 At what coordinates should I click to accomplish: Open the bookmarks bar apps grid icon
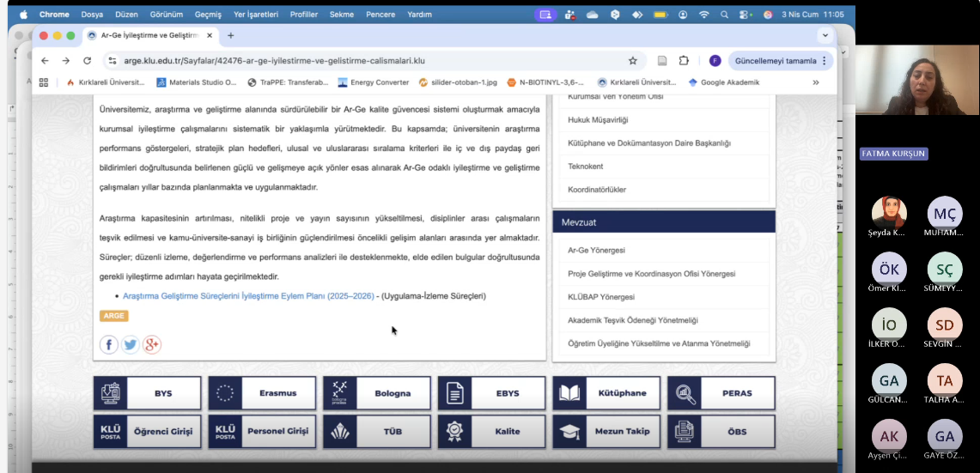click(x=44, y=82)
